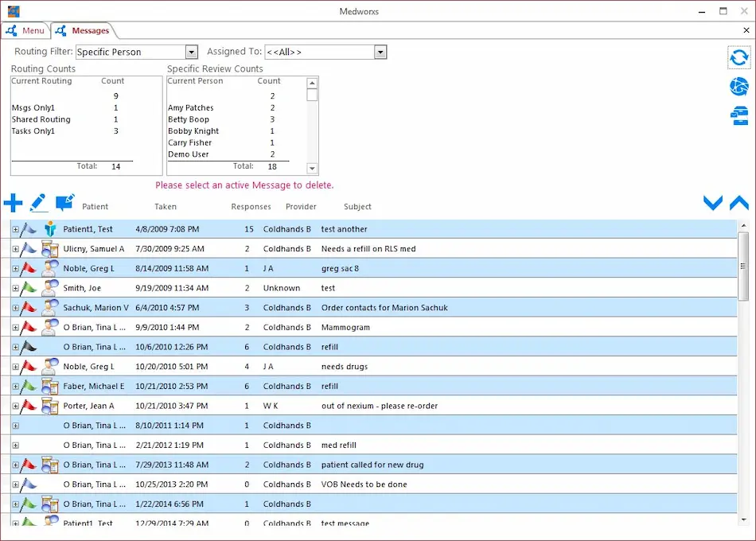The height and width of the screenshot is (541, 756).
Task: Click the person icon next to Patient1, Test
Action: coord(50,228)
